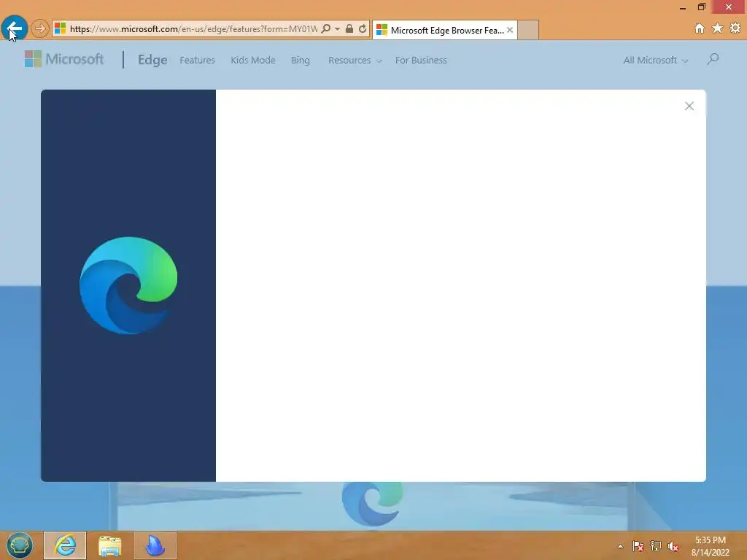Click the blue flame app taskbar icon
Image resolution: width=747 pixels, height=560 pixels.
(x=155, y=545)
